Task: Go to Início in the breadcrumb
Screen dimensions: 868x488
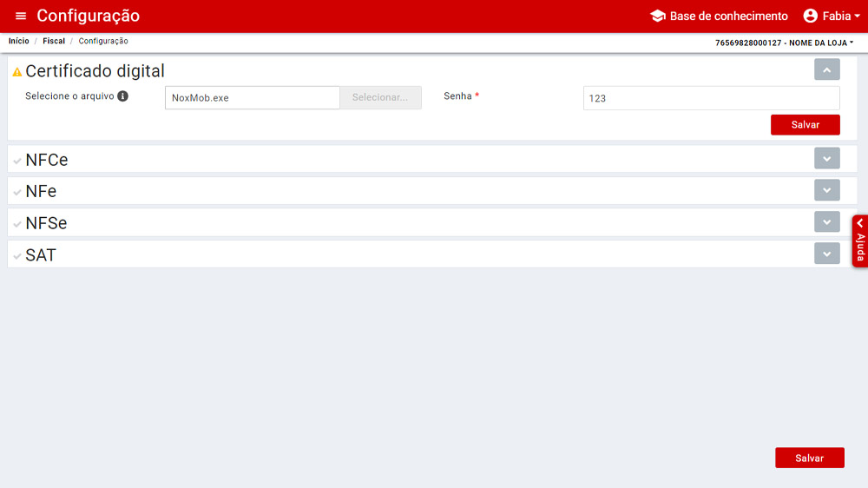Action: [18, 41]
